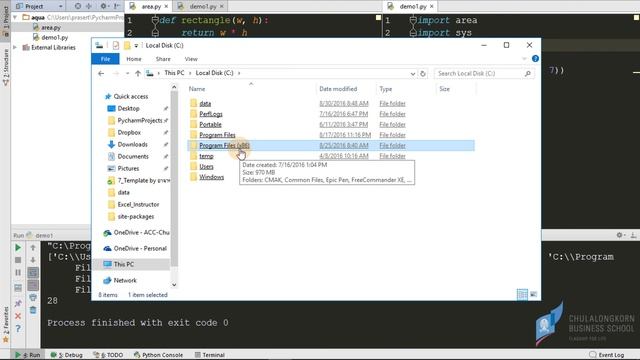Refresh the Local Disk (C:) folder view

[x=423, y=73]
